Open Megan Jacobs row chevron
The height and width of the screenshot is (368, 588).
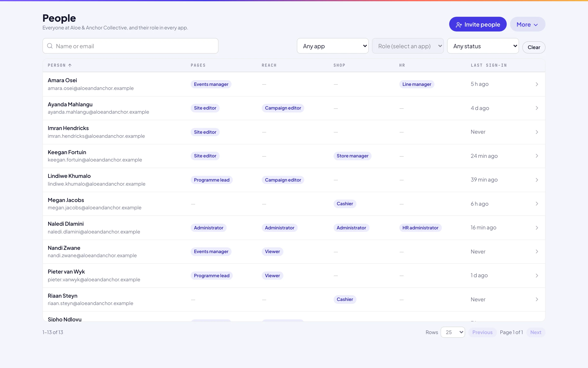pos(537,204)
